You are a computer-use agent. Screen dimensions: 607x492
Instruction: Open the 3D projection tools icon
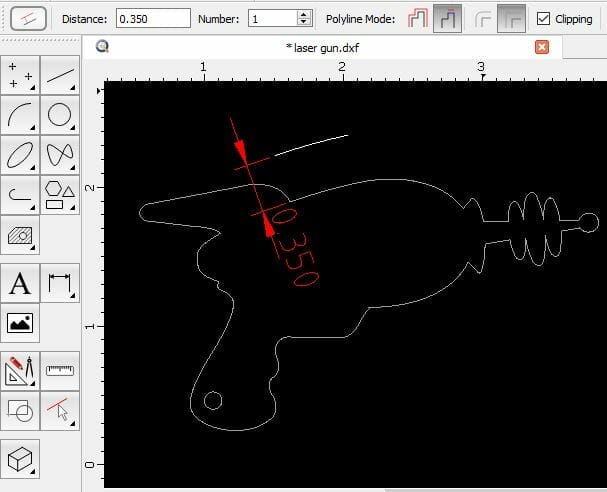tap(20, 459)
